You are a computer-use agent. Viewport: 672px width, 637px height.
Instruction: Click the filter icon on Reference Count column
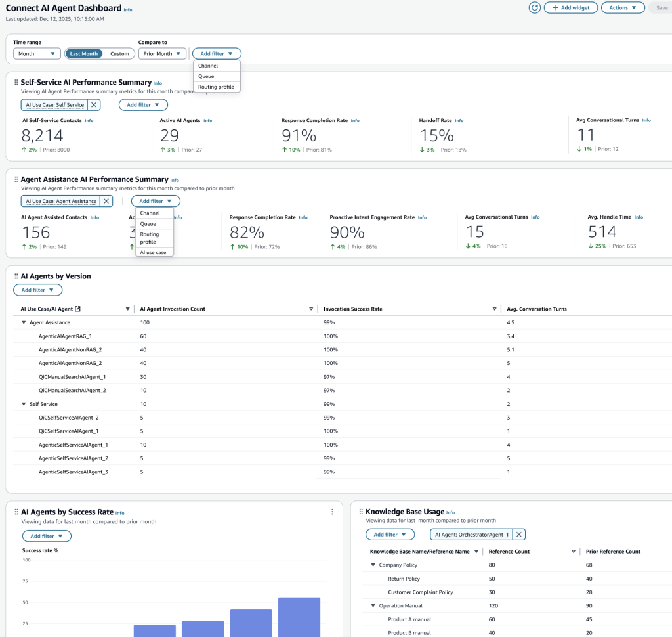(573, 551)
